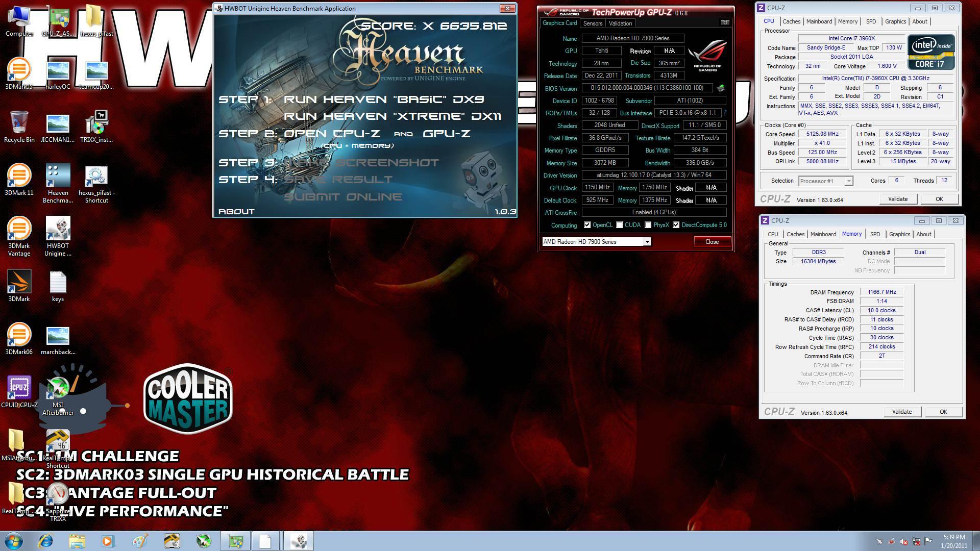Click Open CPU-Z in Heaven step 2
Screen dimensions: 980x551
332,134
